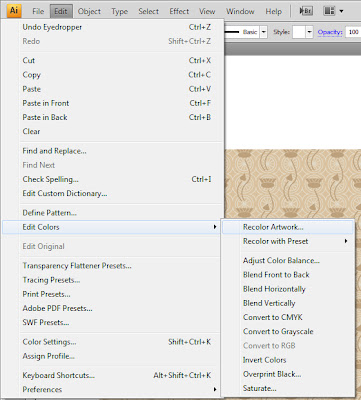Open the View menu
361x400 pixels.
point(207,11)
